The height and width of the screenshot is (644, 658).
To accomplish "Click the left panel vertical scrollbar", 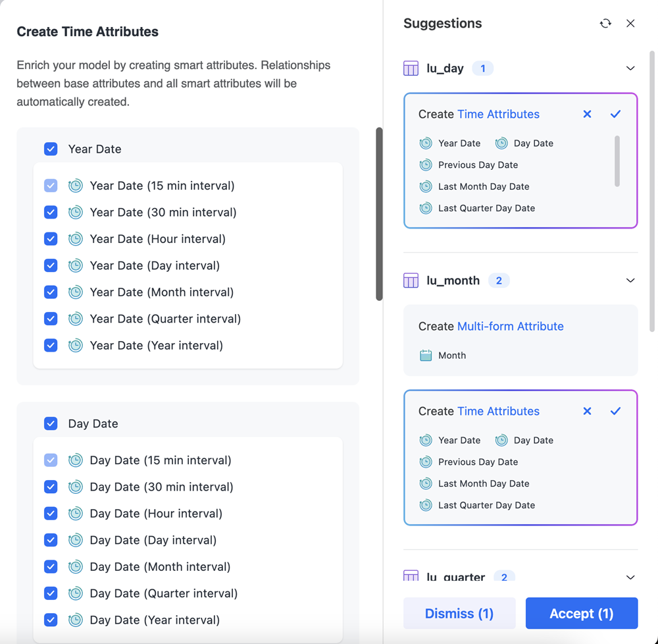I will 379,214.
